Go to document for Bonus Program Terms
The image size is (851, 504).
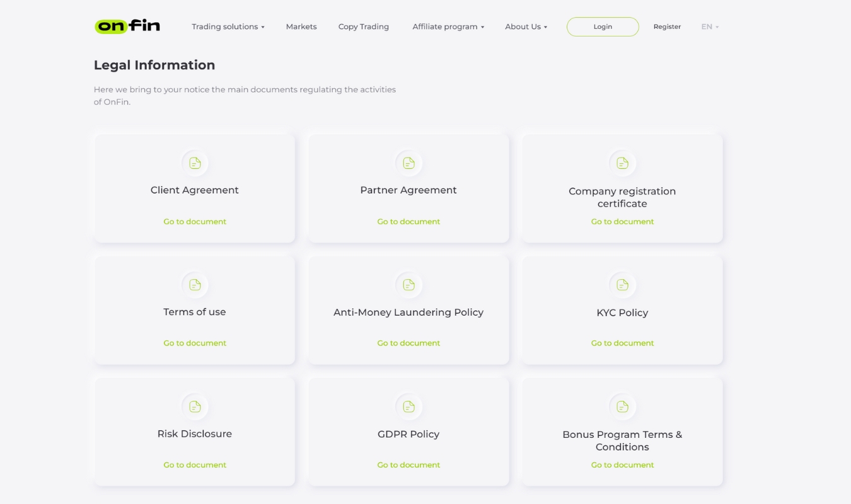click(622, 465)
